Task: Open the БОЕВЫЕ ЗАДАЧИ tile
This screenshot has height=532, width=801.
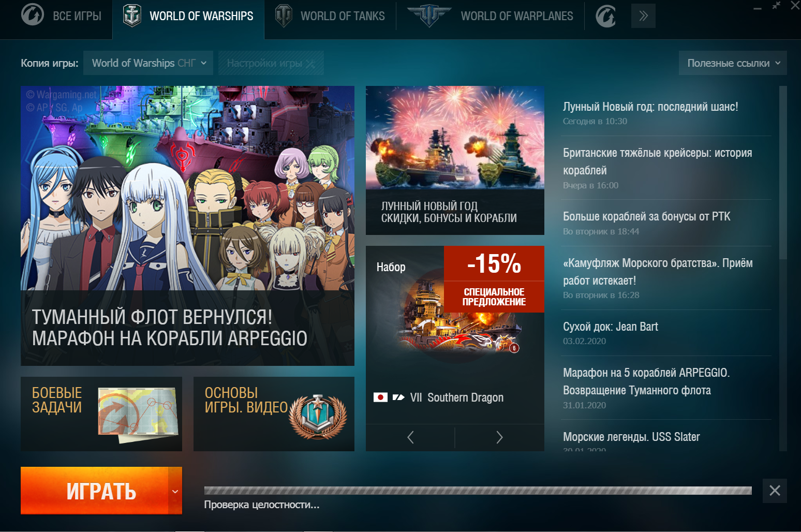Action: pyautogui.click(x=101, y=414)
